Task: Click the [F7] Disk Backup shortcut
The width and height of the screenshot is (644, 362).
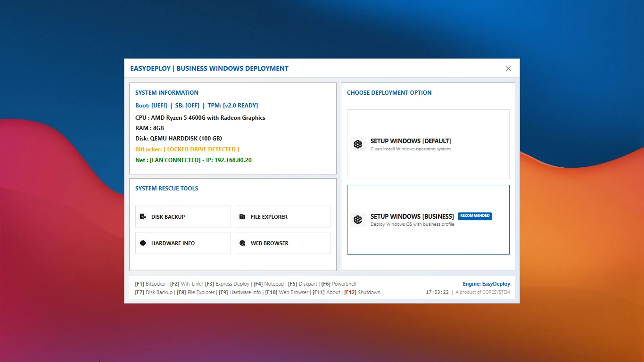Action: [154, 293]
